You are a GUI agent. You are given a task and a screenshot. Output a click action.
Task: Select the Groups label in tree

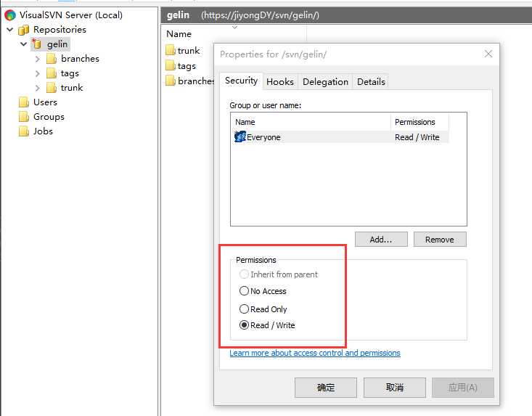pyautogui.click(x=49, y=117)
